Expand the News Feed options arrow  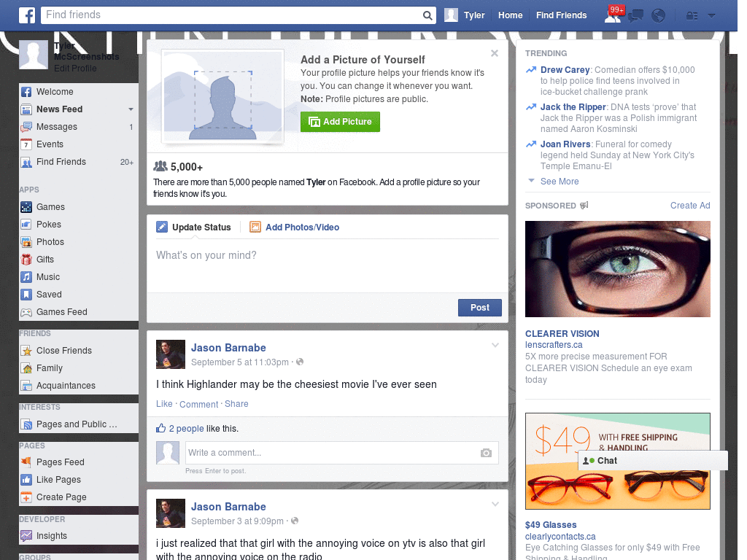[130, 109]
